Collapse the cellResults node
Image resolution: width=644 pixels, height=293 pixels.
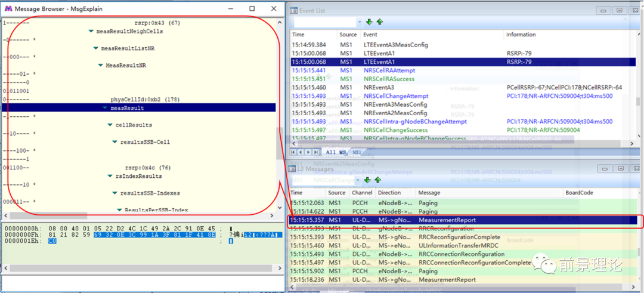[x=110, y=125]
